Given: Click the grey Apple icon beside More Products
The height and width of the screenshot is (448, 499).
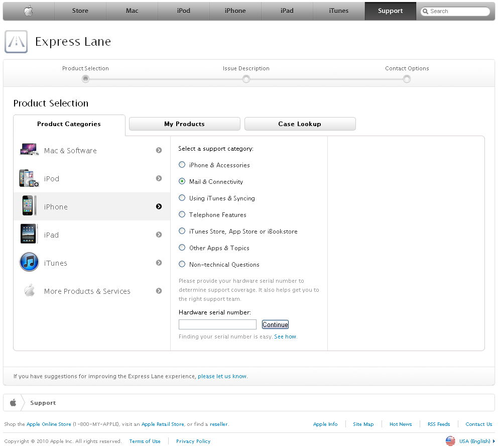Looking at the screenshot, I should tap(30, 290).
